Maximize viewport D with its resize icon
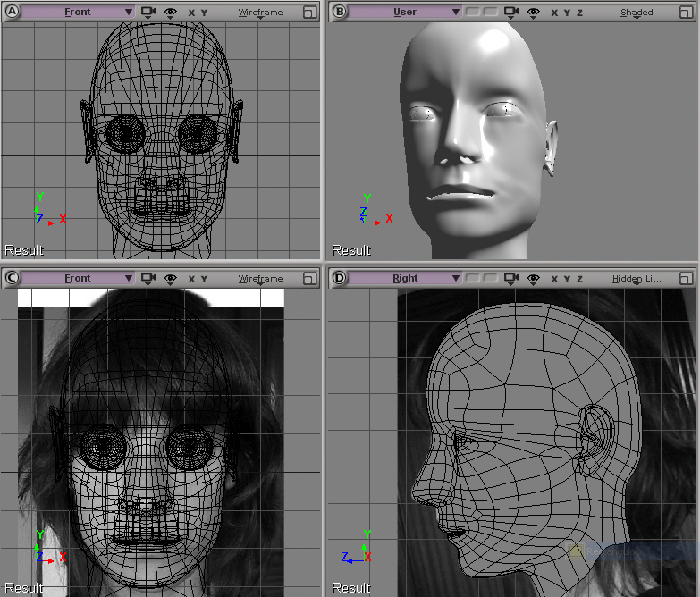 click(x=686, y=279)
